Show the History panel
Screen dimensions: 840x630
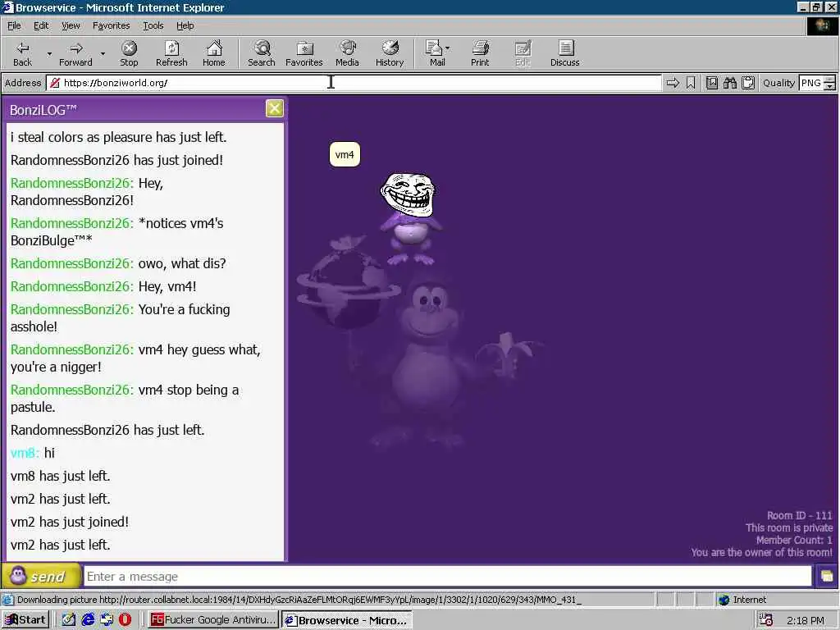pyautogui.click(x=390, y=53)
